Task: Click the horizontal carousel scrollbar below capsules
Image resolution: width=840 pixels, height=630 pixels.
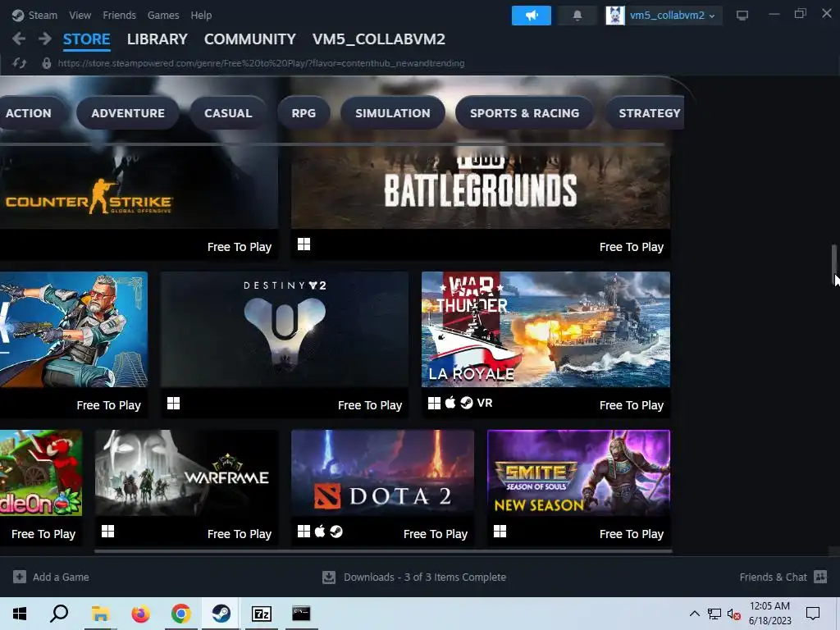Action: click(x=383, y=550)
